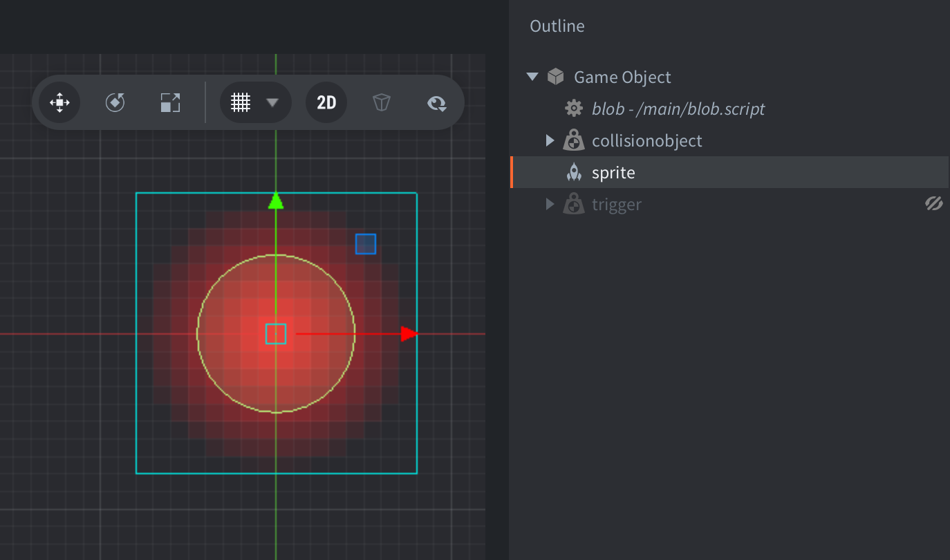Select the trigger item in the Outline

[616, 205]
